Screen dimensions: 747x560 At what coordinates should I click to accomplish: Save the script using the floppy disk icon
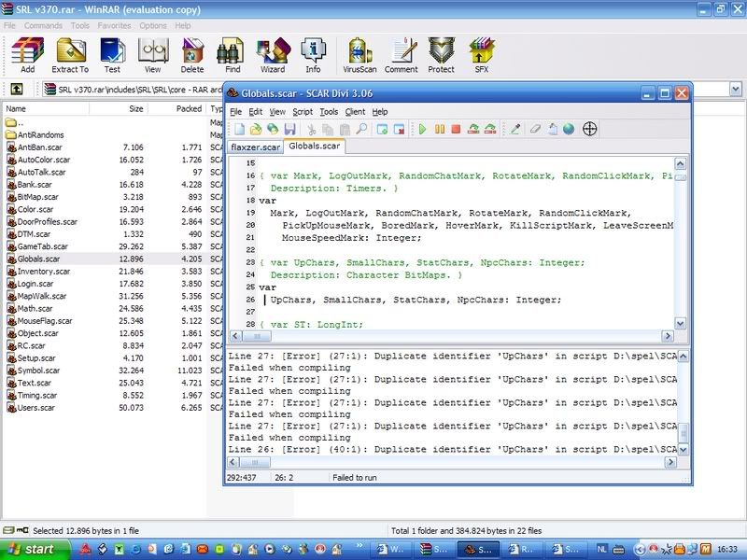(289, 129)
